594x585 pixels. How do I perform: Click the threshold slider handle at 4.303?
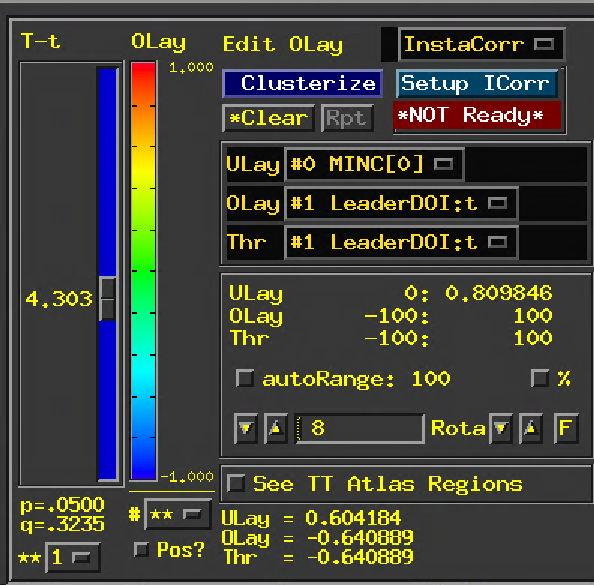point(108,299)
